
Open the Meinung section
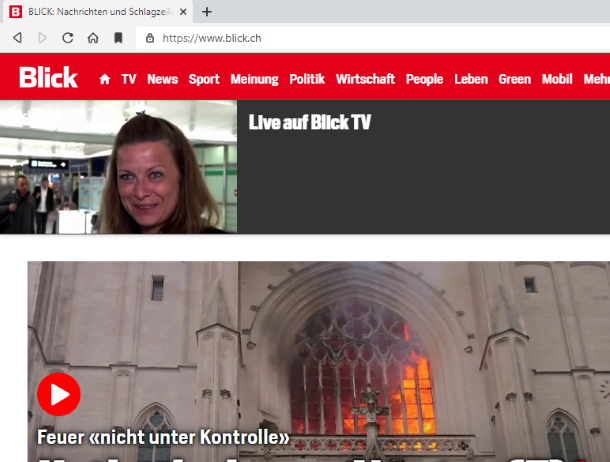pyautogui.click(x=254, y=79)
